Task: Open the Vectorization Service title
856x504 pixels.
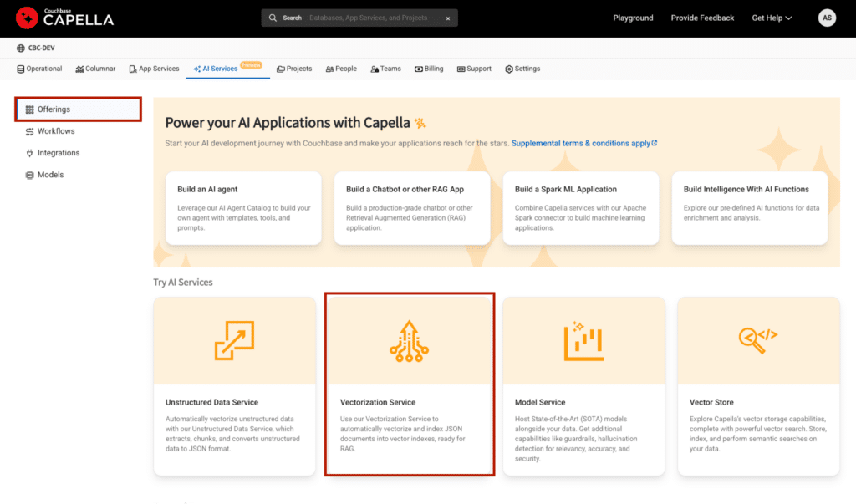Action: [378, 402]
